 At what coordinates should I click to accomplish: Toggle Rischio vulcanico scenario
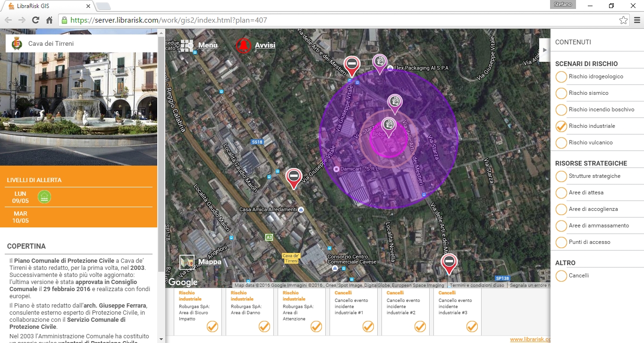point(561,143)
